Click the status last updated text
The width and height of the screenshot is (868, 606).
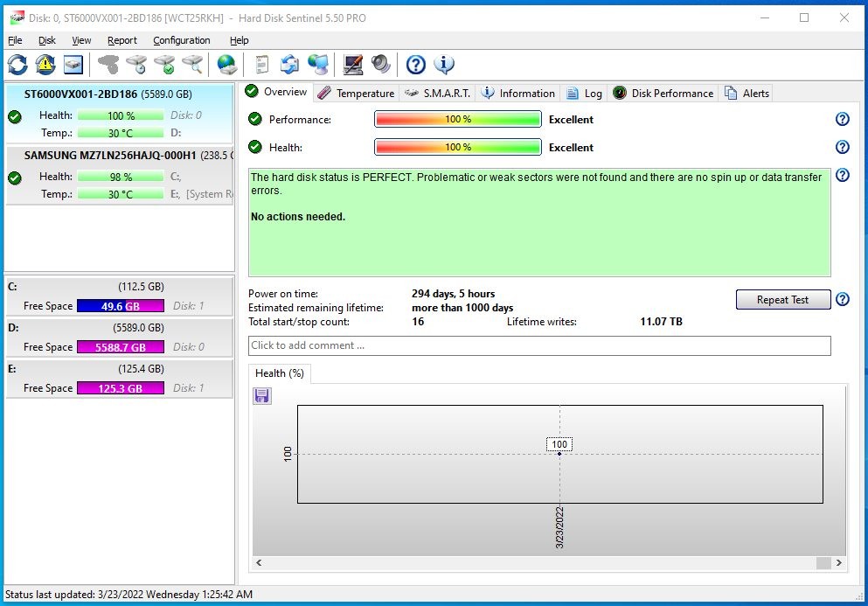(129, 595)
